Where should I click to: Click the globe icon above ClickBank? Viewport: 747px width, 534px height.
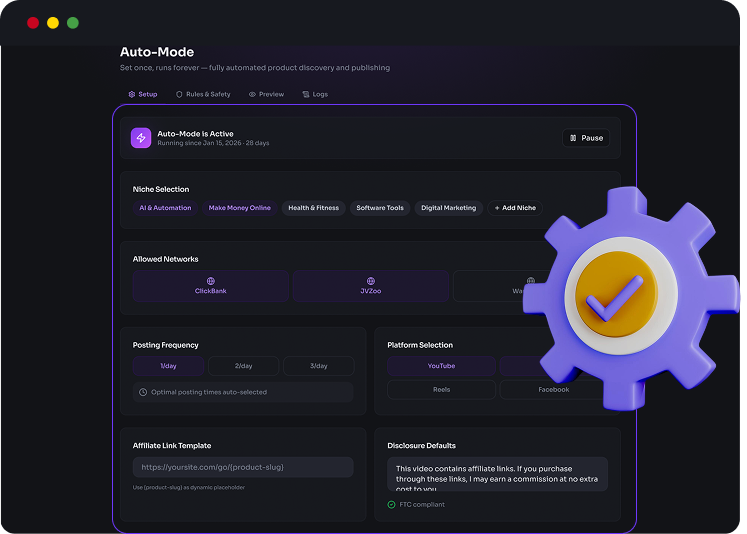(x=211, y=281)
